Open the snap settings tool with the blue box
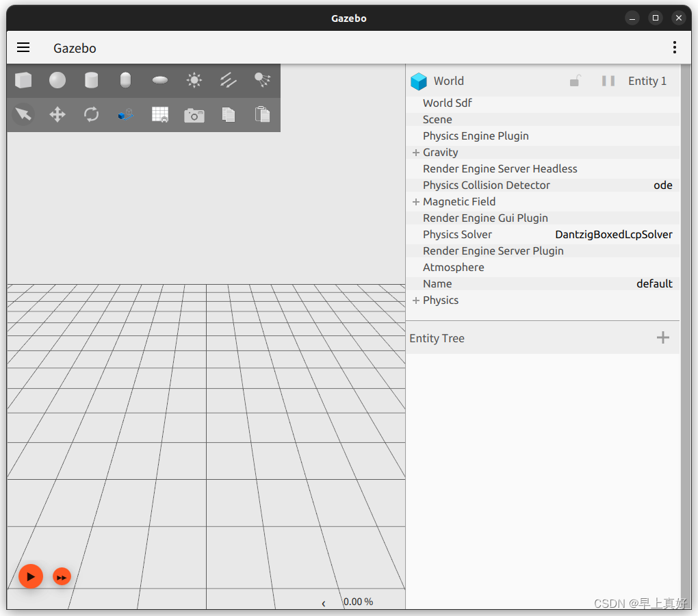Screen dimensions: 698x616 (x=125, y=114)
